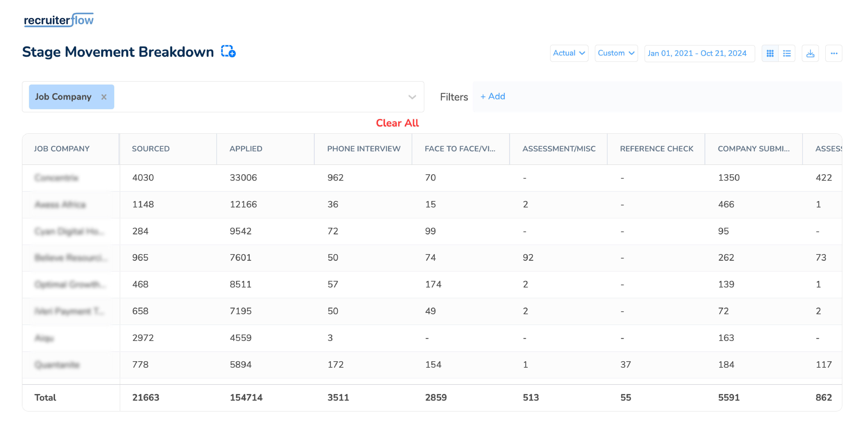Expand the group-by selector chevron
Viewport: 868px width, 434px height.
(412, 97)
